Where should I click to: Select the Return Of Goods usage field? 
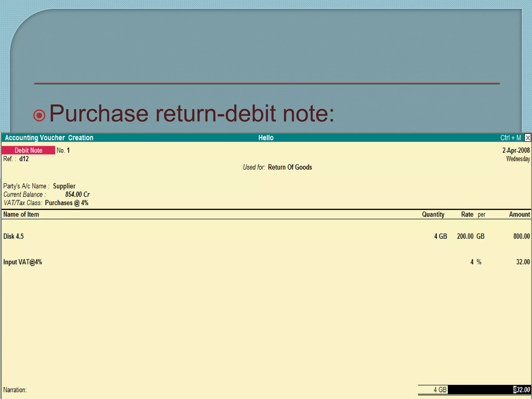[290, 167]
